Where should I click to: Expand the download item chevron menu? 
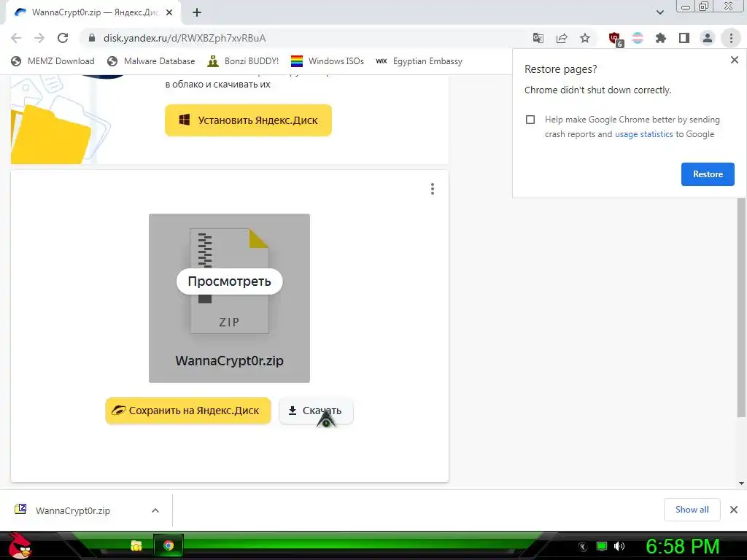pos(155,510)
